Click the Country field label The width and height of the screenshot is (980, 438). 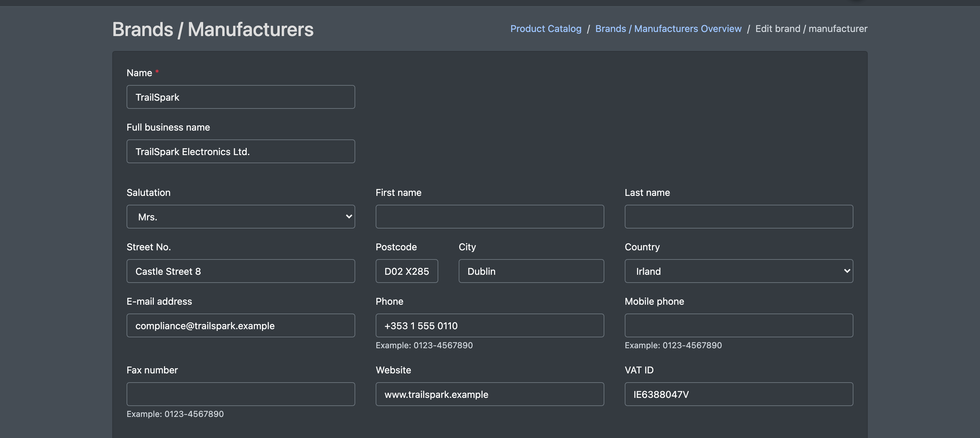click(x=642, y=247)
